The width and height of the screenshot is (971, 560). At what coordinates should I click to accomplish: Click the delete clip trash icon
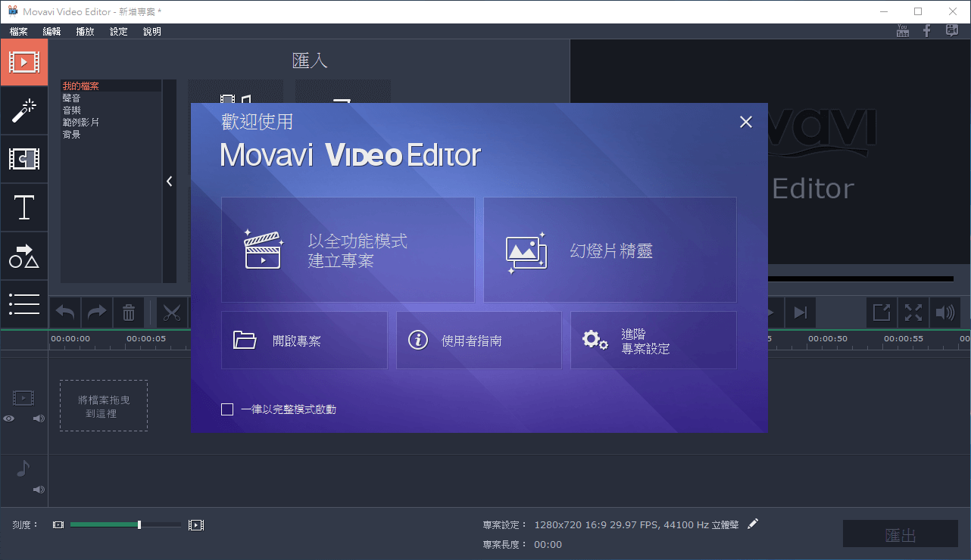tap(129, 313)
